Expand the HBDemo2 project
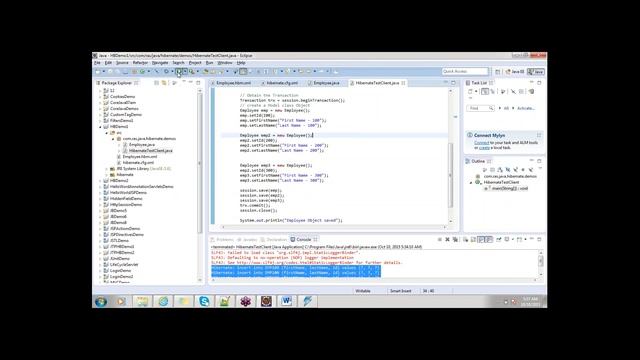 [x=100, y=180]
